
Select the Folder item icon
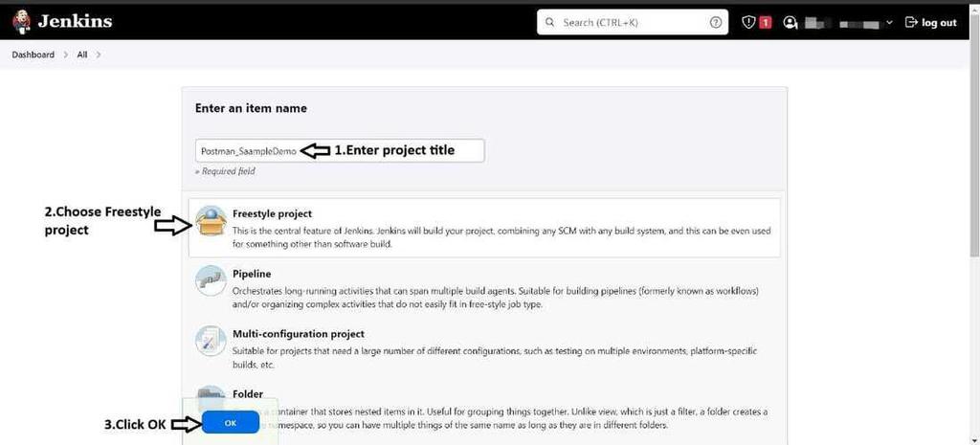(x=211, y=394)
